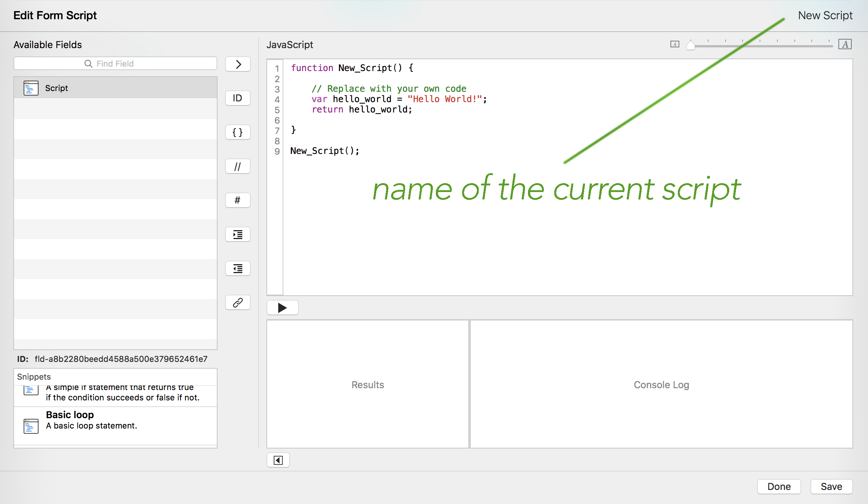Click the large font size icon
The height and width of the screenshot is (504, 868).
[x=845, y=44]
